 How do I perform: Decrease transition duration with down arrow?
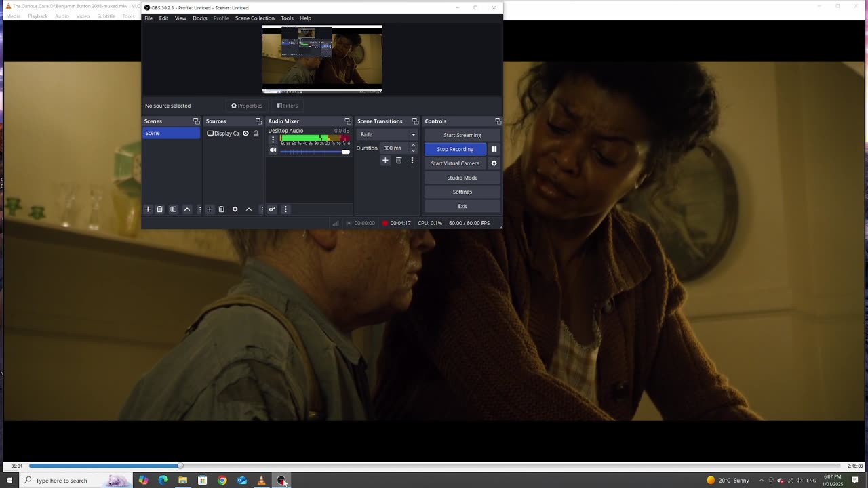pos(413,150)
